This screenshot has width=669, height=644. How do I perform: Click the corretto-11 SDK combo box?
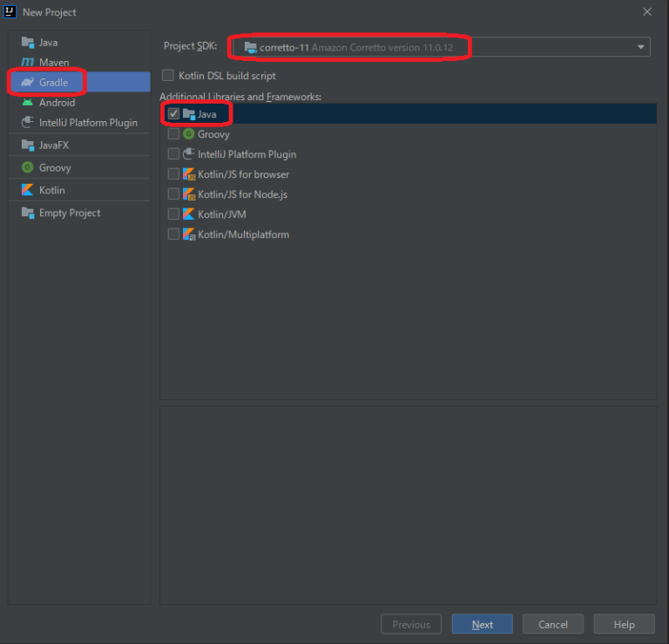436,47
